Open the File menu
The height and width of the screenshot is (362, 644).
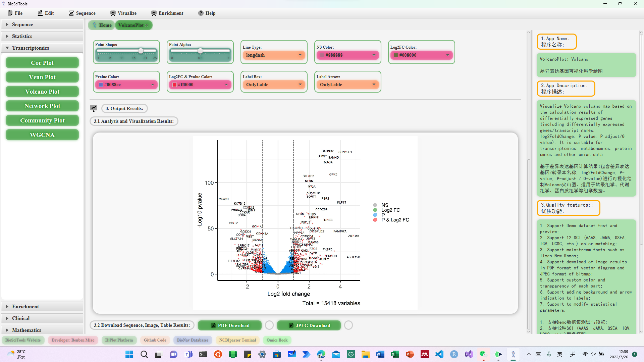click(15, 13)
